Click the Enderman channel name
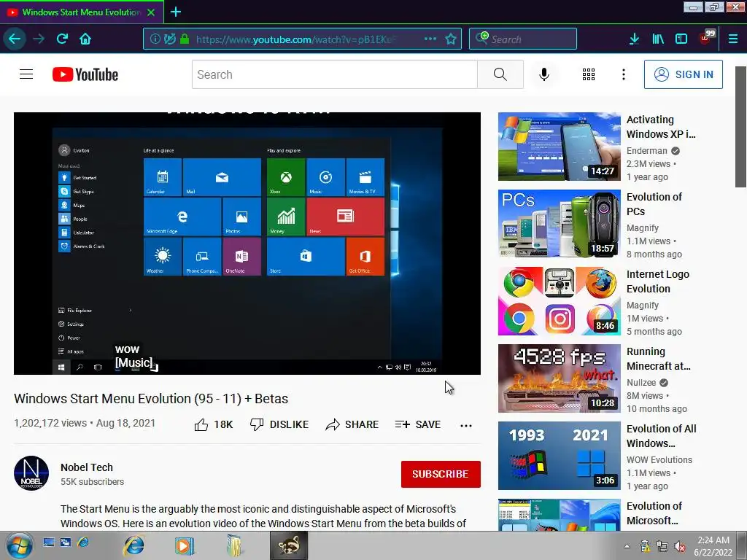The height and width of the screenshot is (560, 747). tap(646, 150)
